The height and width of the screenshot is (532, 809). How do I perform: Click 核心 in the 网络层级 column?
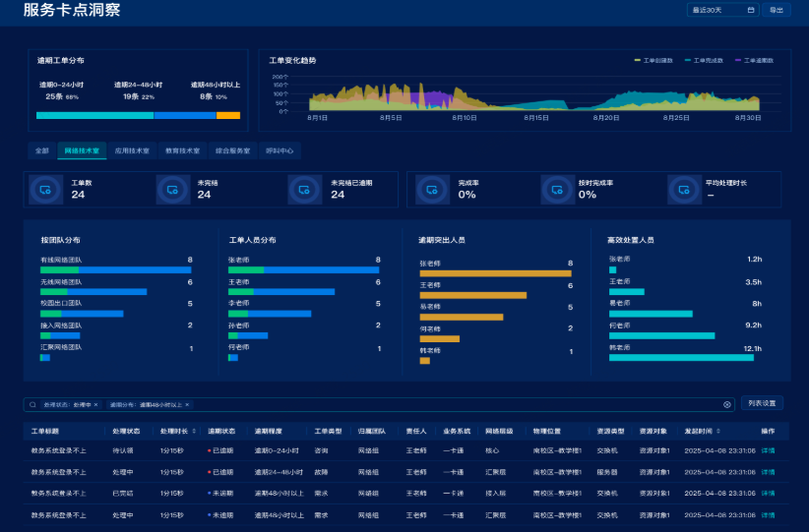[492, 450]
